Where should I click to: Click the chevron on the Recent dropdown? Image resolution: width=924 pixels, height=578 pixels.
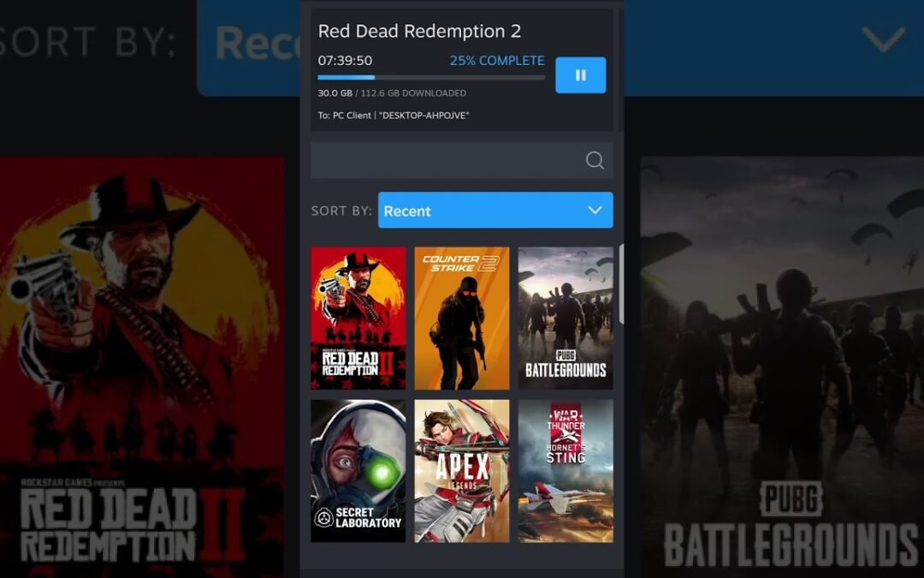point(595,210)
